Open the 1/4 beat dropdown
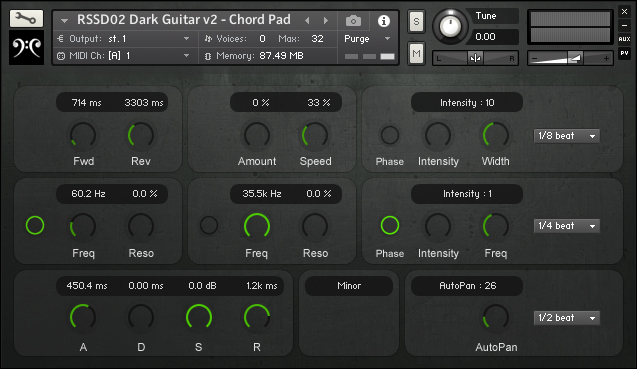 pyautogui.click(x=567, y=226)
